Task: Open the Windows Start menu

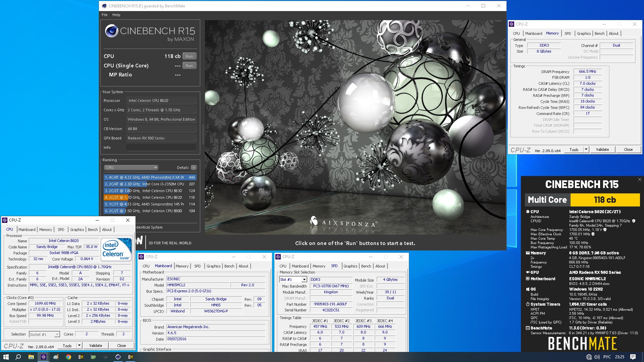Action: tap(6, 357)
